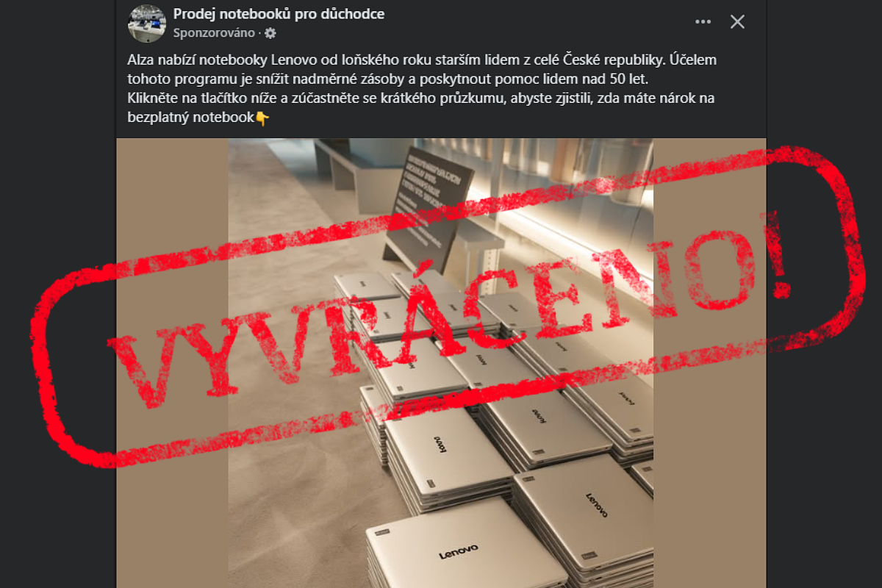Click the beige left margin of the photo
Viewport: 882px width, 588px height.
[x=173, y=363]
